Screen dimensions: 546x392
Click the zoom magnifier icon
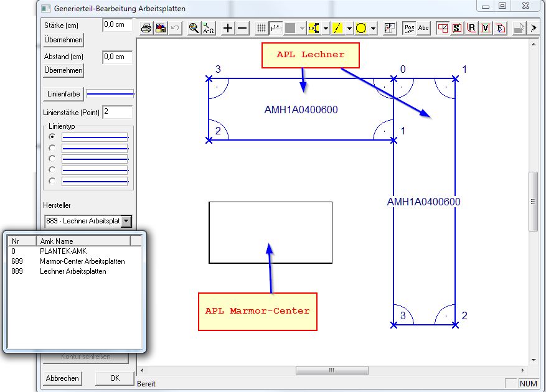pyautogui.click(x=194, y=28)
